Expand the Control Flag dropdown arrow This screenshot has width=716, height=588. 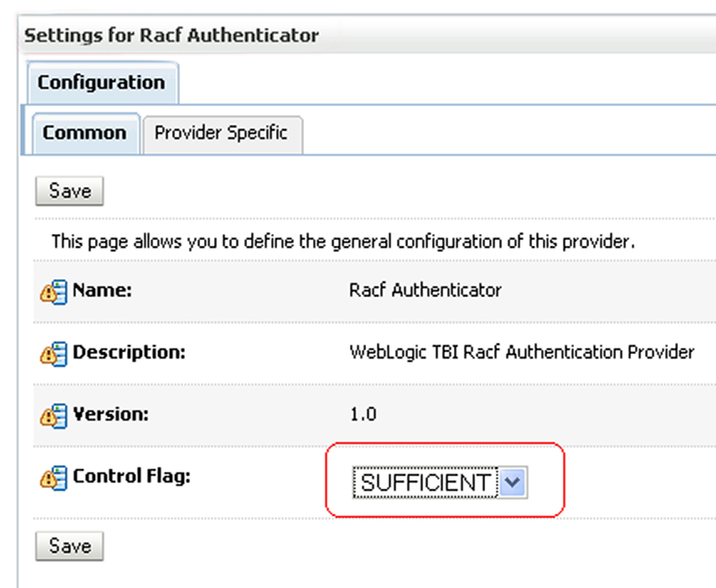tap(513, 482)
